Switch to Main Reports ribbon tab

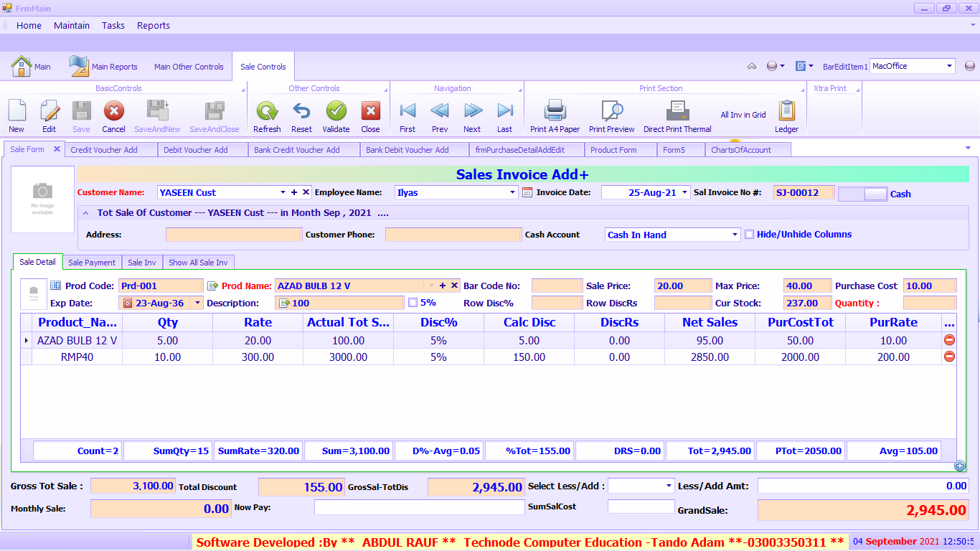tap(103, 66)
